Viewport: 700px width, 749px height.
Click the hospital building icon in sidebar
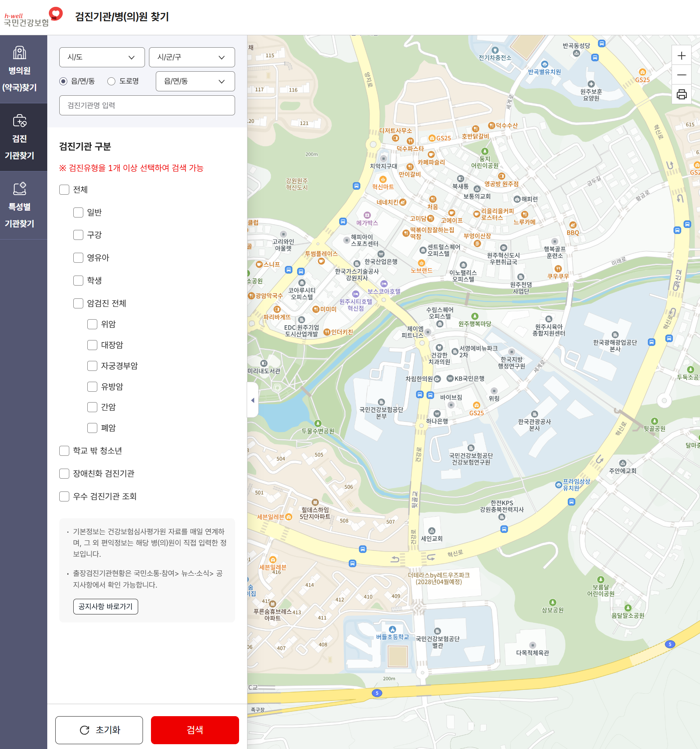[x=20, y=52]
